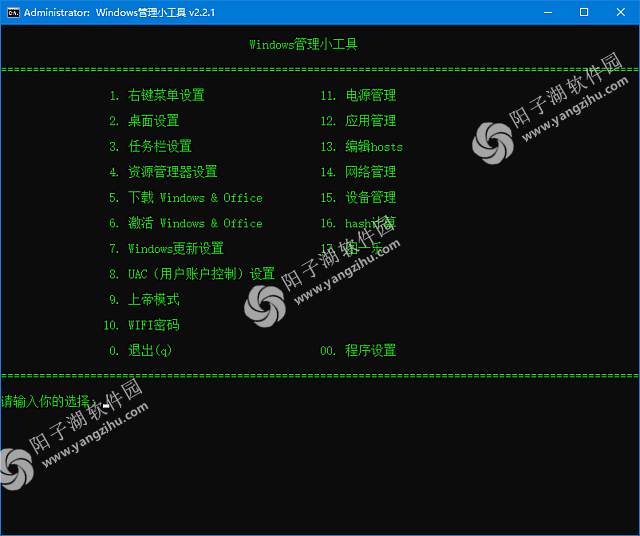
Task: Click the green 'Windows管理小工具' heading
Action: pos(303,44)
